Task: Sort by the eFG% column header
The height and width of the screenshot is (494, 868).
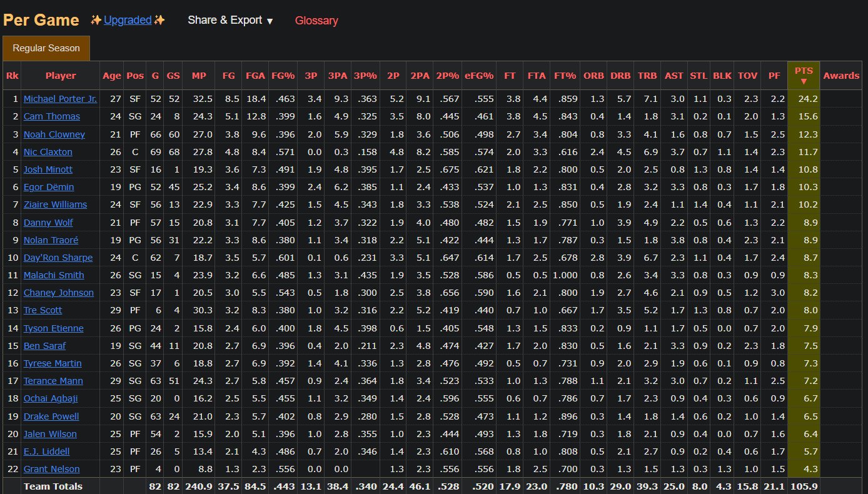Action: point(479,76)
